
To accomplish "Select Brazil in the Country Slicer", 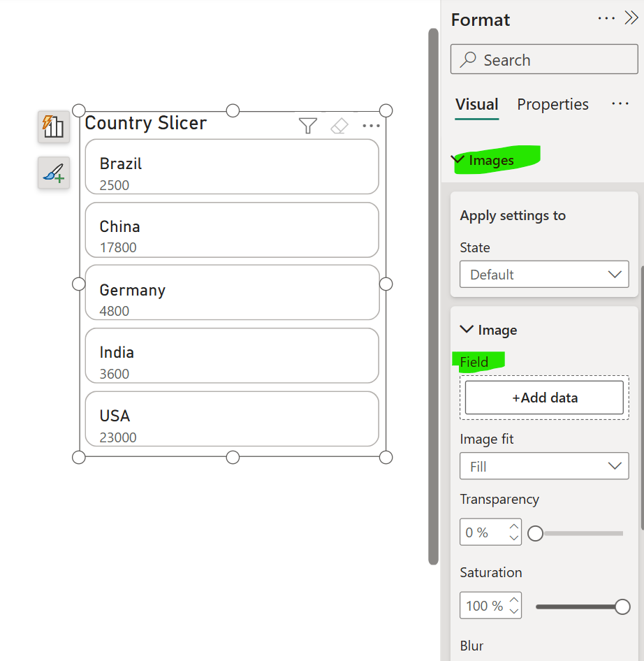I will pyautogui.click(x=231, y=166).
